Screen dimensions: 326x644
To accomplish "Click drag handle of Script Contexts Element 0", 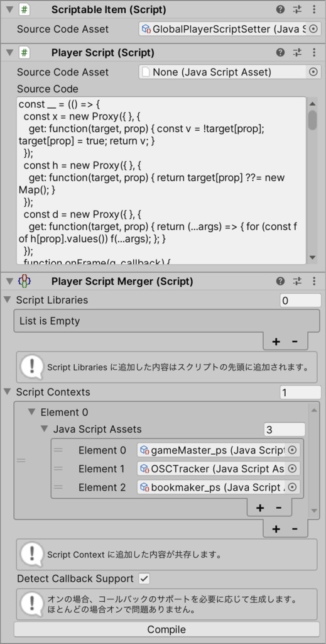I will 21,460.
